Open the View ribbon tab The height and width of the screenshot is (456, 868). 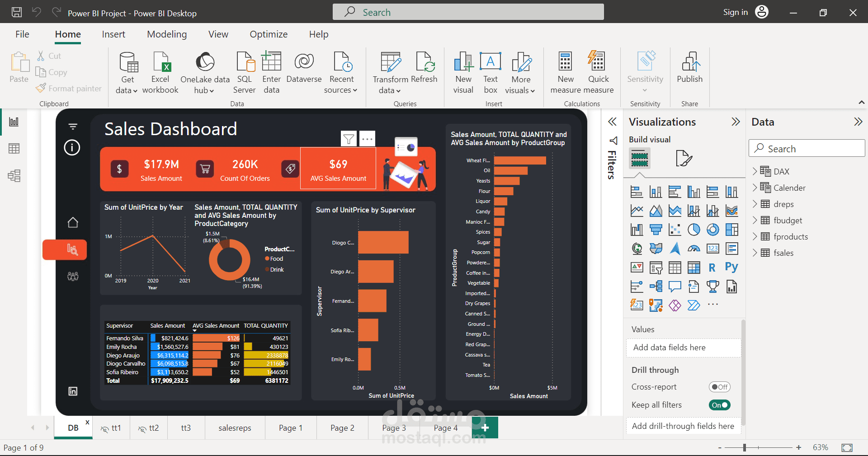click(x=218, y=34)
